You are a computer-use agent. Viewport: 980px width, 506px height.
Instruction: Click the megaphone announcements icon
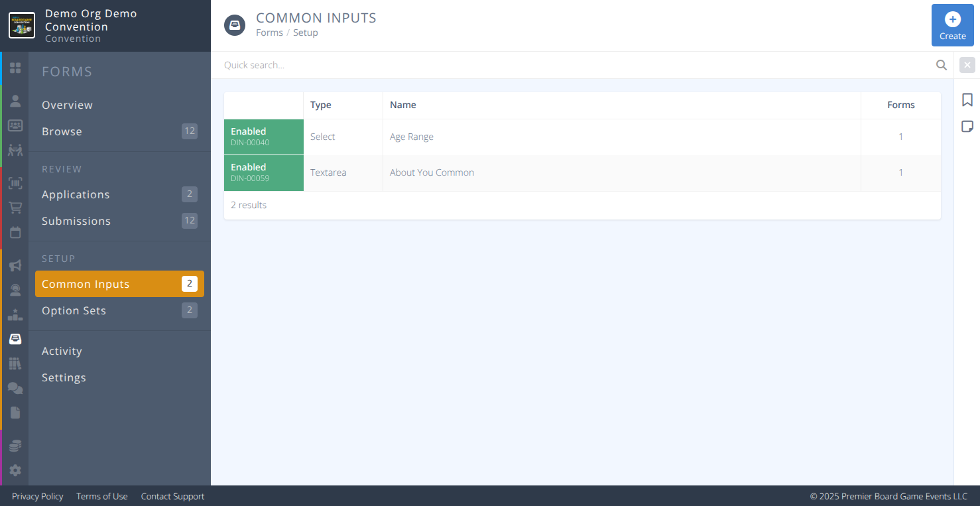[x=15, y=265]
